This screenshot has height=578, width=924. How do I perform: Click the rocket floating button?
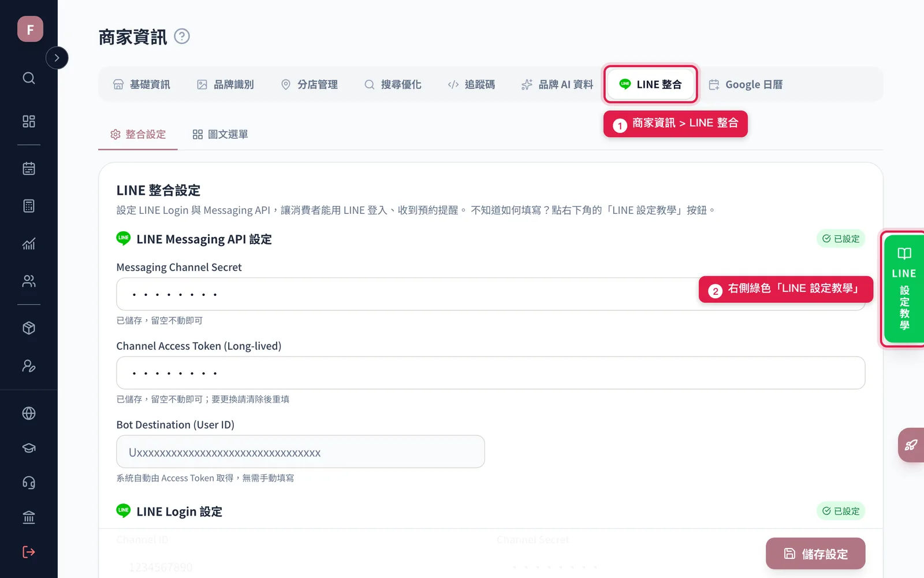tap(911, 445)
